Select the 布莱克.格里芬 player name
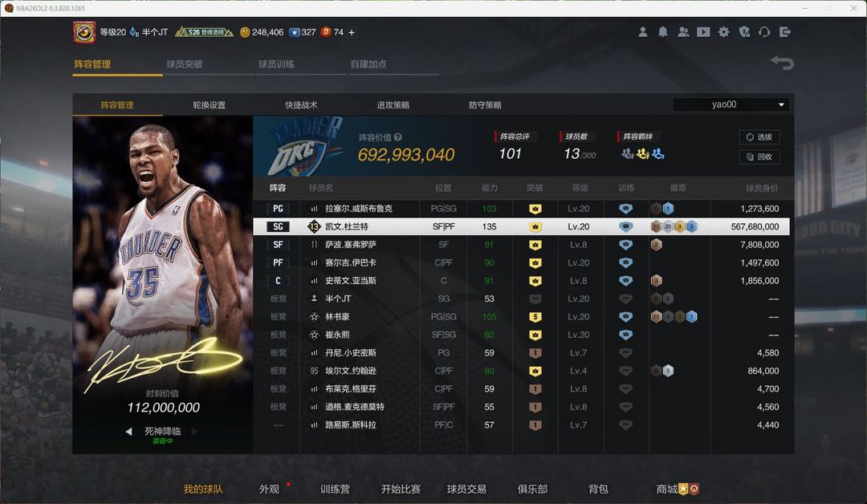Screen dimensions: 867x504 [351, 389]
